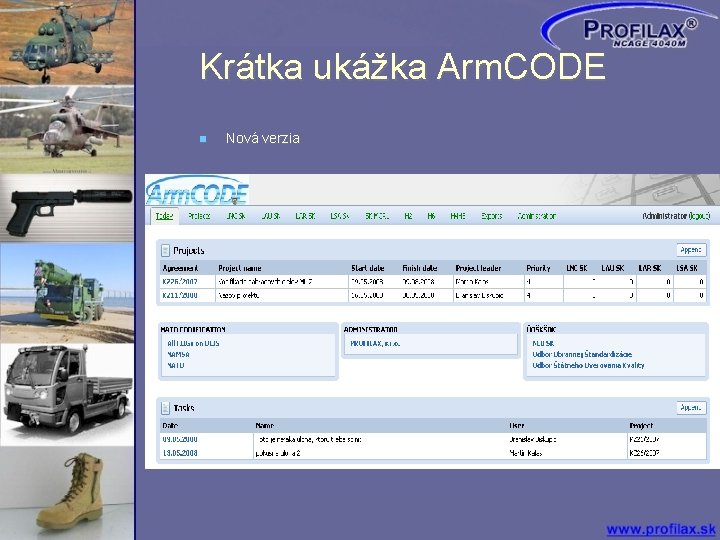Open the Exports tab
720x540 pixels.
491,216
